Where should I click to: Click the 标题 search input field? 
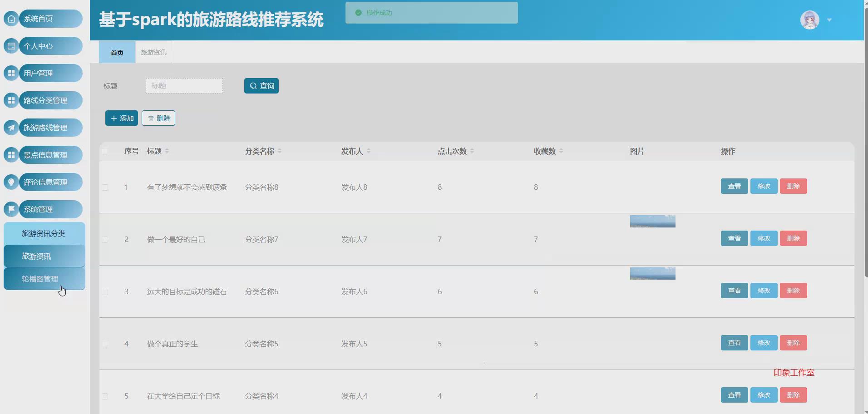coord(183,85)
